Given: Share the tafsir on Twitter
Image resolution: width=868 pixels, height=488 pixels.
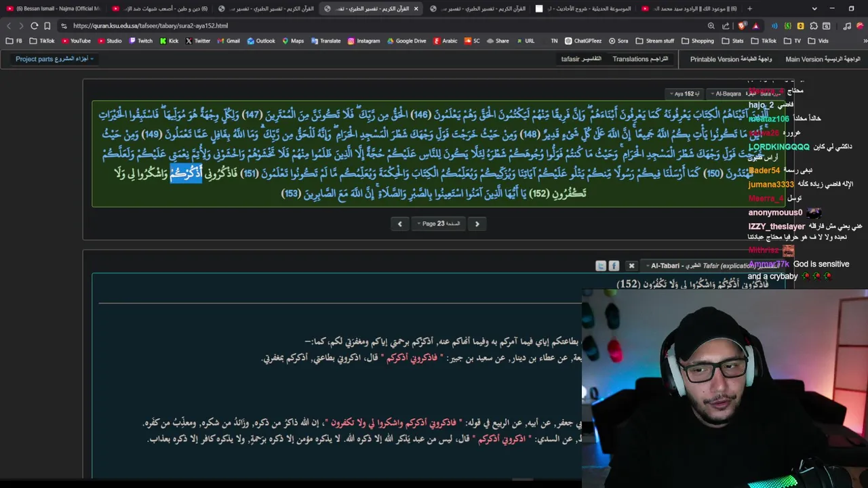Looking at the screenshot, I should (600, 266).
